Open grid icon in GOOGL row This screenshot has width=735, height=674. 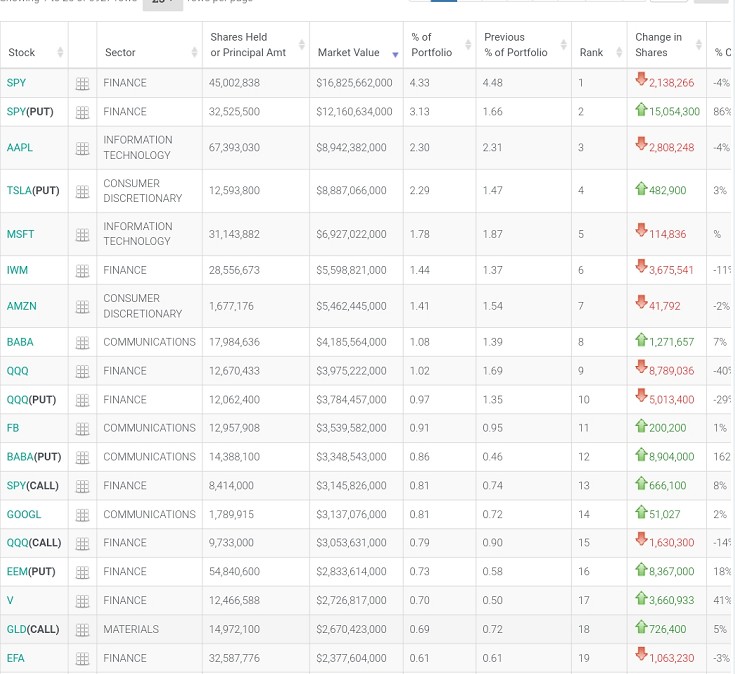click(x=82, y=515)
